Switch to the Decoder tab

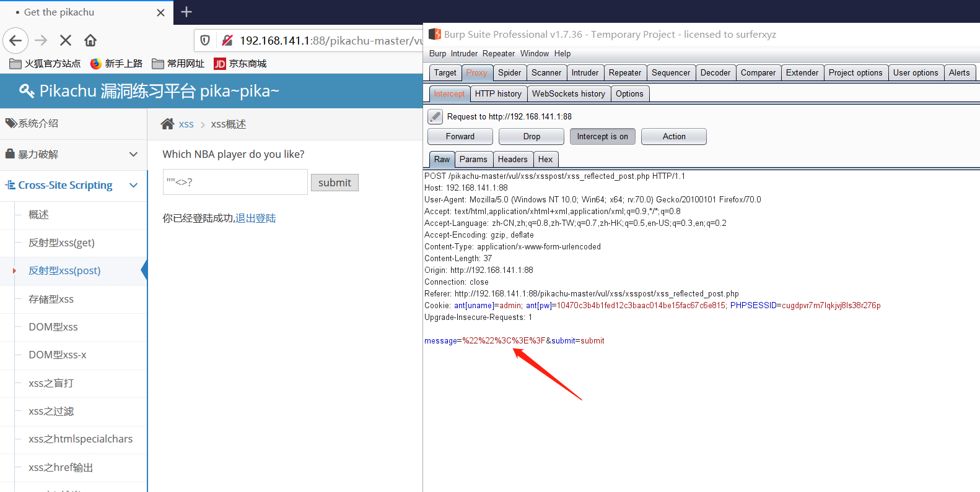[715, 72]
